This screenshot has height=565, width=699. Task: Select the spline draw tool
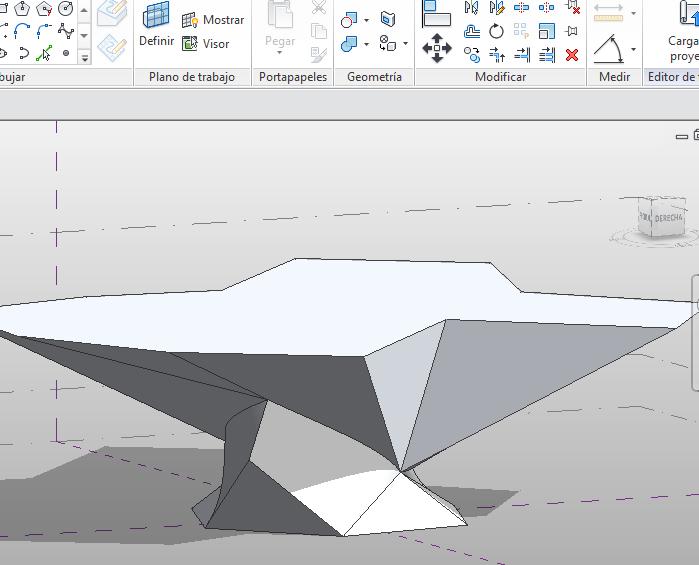pos(65,31)
